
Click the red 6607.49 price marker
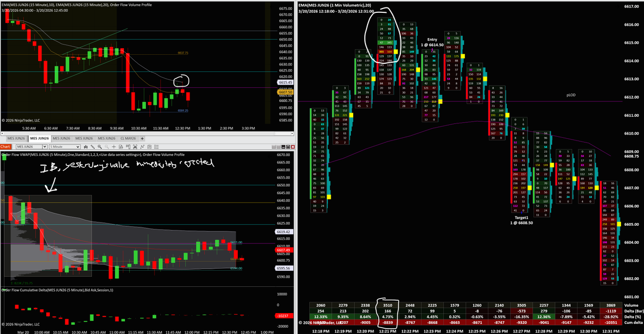pos(285,250)
